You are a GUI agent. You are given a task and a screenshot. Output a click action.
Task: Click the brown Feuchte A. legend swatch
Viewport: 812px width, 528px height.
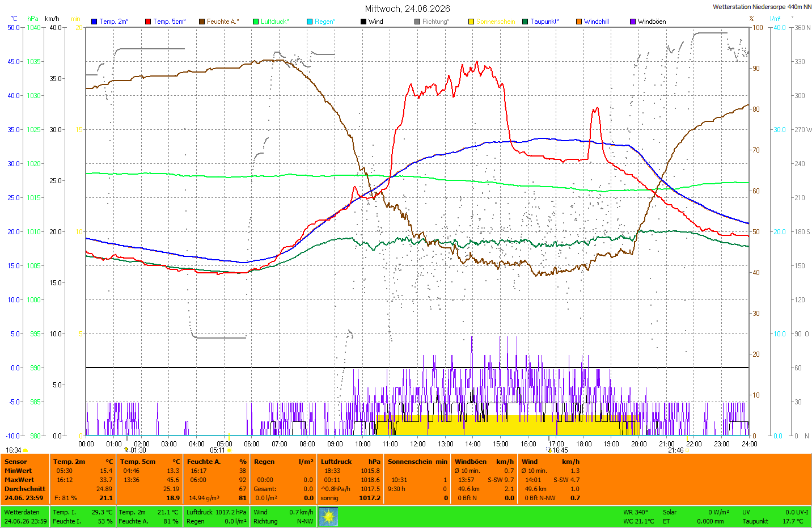tap(202, 22)
